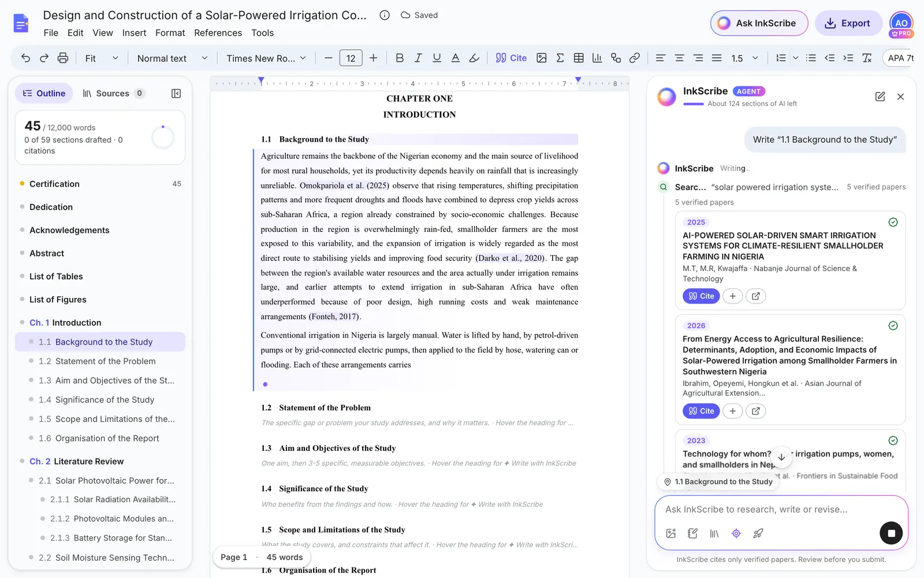
Task: Open the 2026 Energy Access paper externally
Action: click(755, 411)
